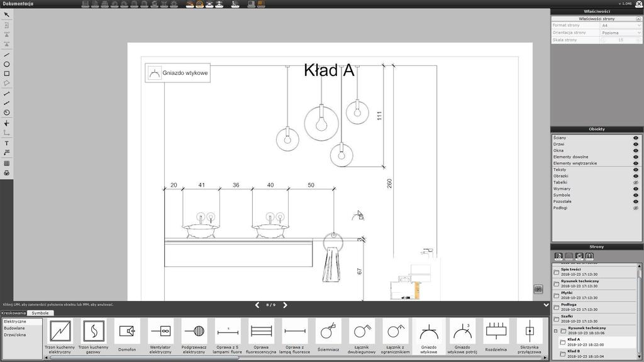Select the Gniazdo wtykowe symbol in palette
Viewport: 644px width, 362px height.
click(429, 337)
